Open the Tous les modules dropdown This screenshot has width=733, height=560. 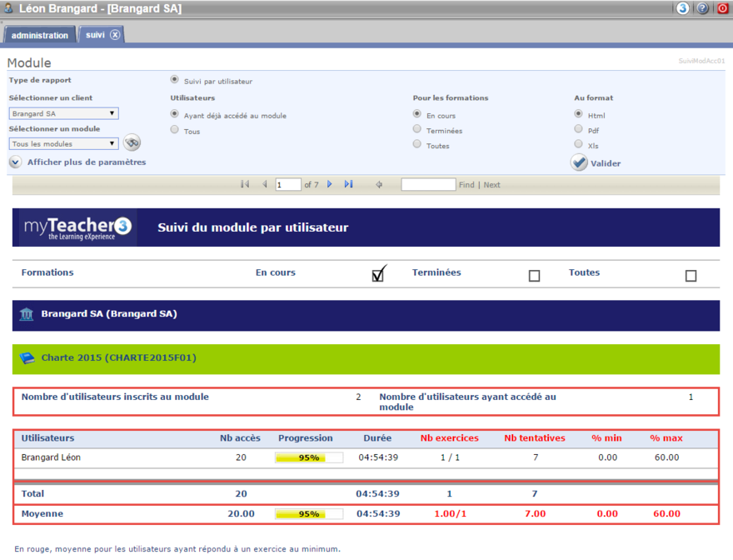[x=63, y=144]
